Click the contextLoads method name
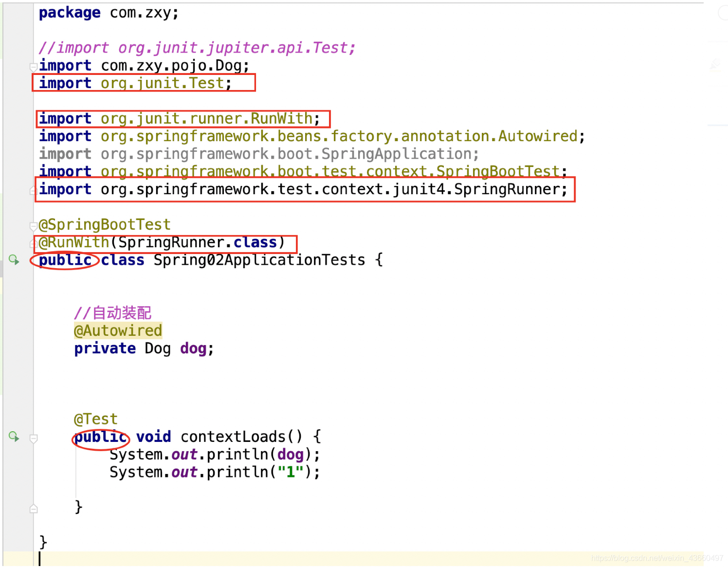The image size is (728, 567). coord(233,437)
